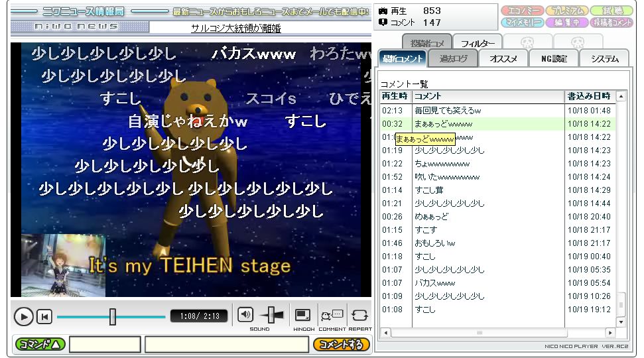Click the 10/19 10:26 timestamp cell
This screenshot has height=358, width=644.
click(x=589, y=296)
